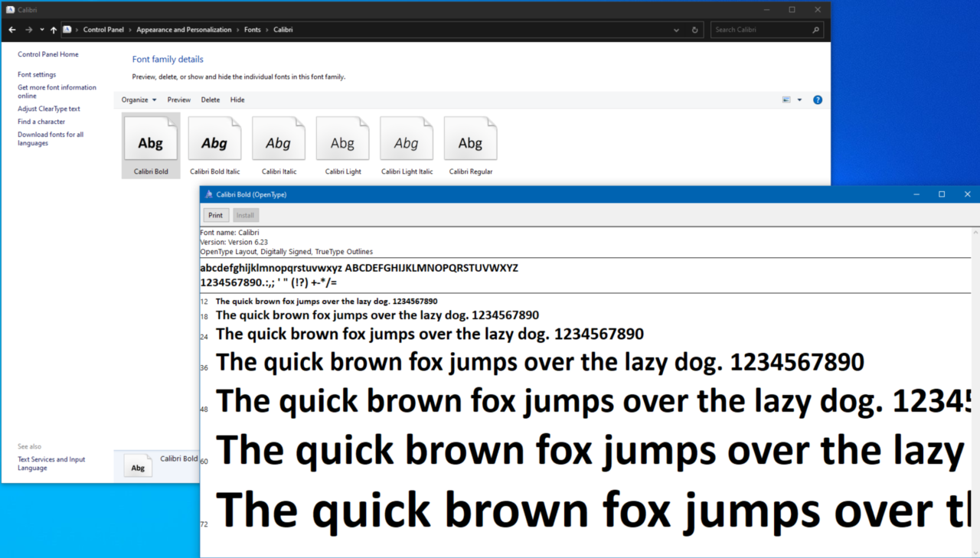Click Delete in the command bar
The height and width of the screenshot is (558, 980).
(211, 100)
